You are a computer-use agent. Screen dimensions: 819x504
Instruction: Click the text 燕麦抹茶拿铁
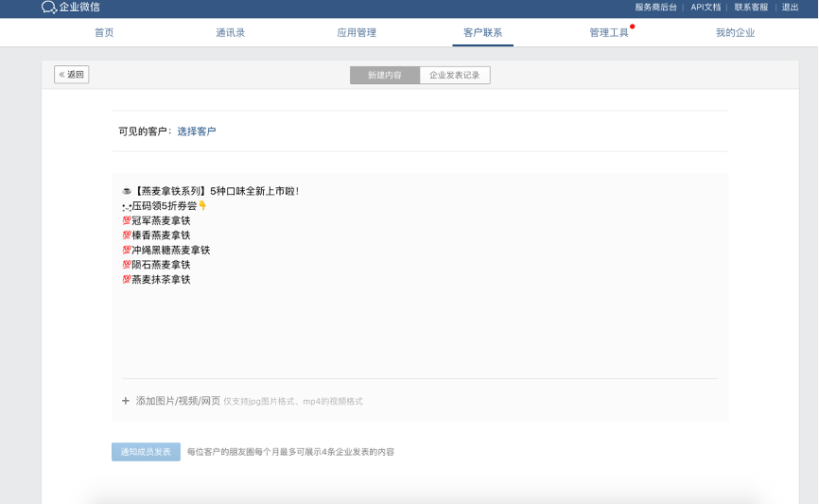tap(161, 279)
